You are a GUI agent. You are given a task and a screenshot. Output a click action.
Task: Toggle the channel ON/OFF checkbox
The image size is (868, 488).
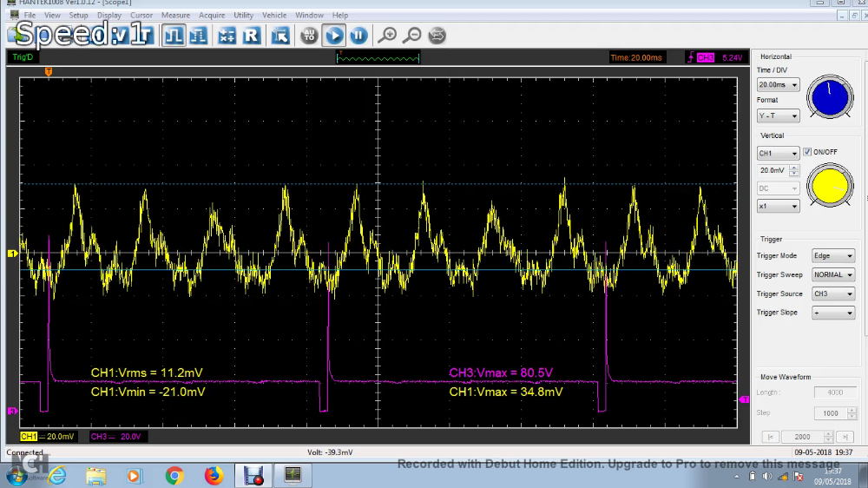[807, 152]
